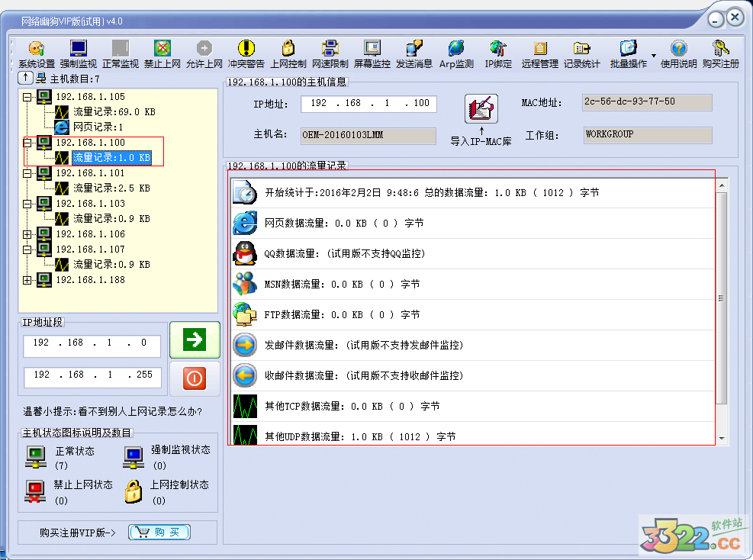Viewport: 753px width, 560px height.
Task: Open 上网控制 internet control
Action: pos(288,54)
